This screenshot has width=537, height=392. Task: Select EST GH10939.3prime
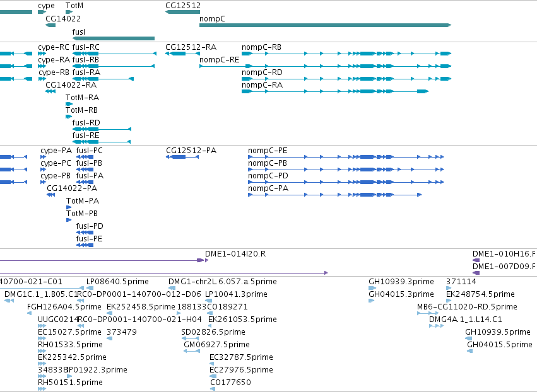(x=372, y=288)
